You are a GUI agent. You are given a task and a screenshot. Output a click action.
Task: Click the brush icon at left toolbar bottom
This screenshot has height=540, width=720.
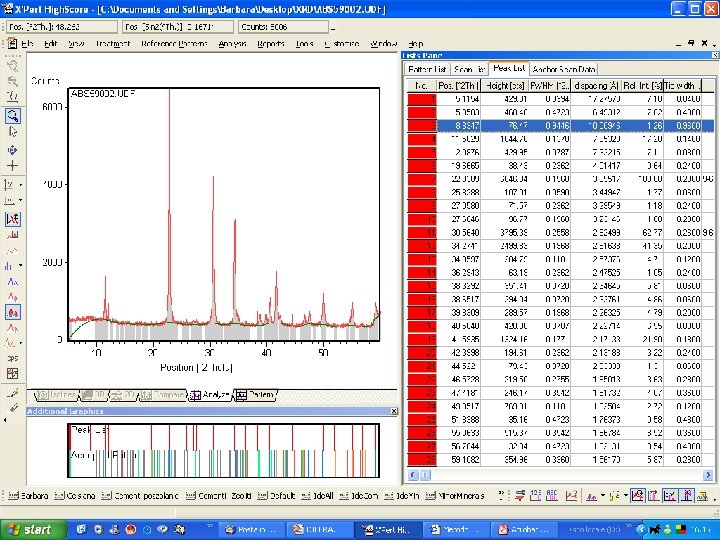(x=13, y=407)
